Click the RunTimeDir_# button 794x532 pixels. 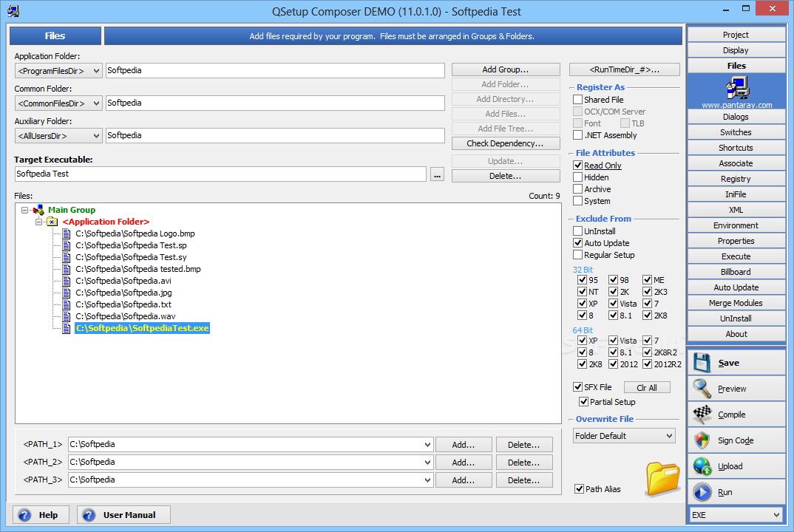coord(625,69)
